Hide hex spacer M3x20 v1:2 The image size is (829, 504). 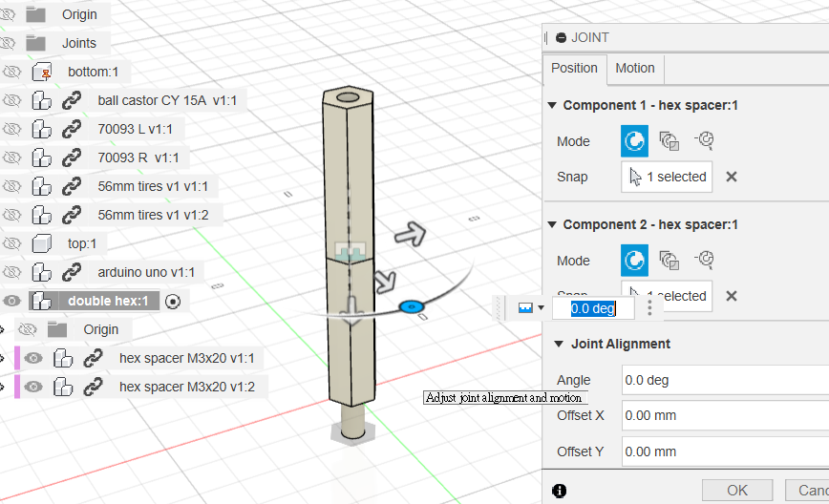33,387
